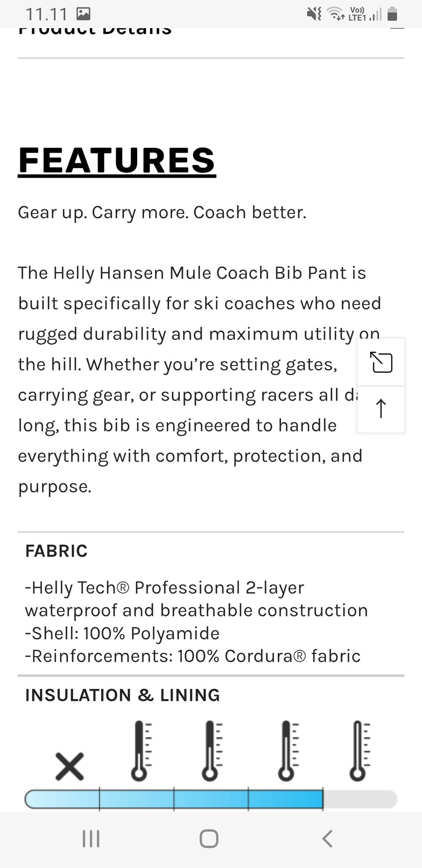
Task: Click the blue insulation warmth scale bar
Action: [x=174, y=799]
